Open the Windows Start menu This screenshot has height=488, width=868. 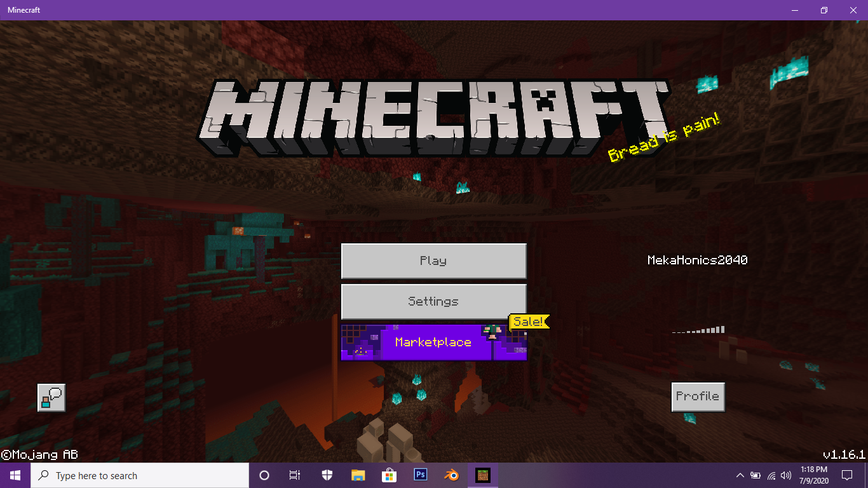click(15, 475)
